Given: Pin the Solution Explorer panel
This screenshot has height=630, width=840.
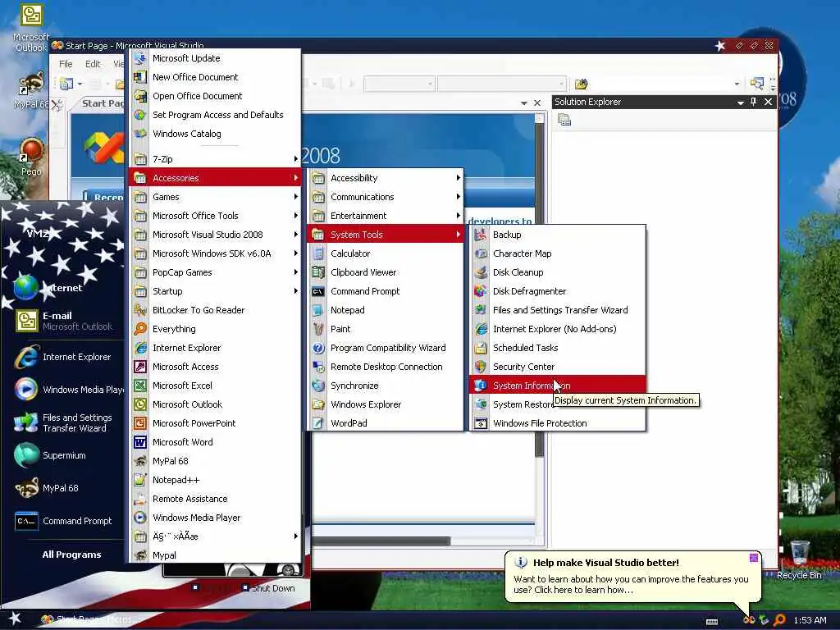Looking at the screenshot, I should [x=754, y=102].
